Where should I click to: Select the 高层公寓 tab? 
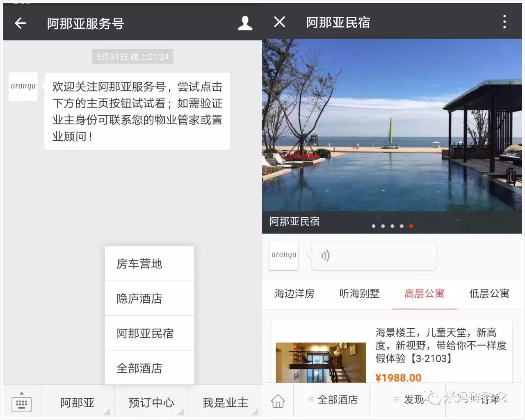(425, 294)
